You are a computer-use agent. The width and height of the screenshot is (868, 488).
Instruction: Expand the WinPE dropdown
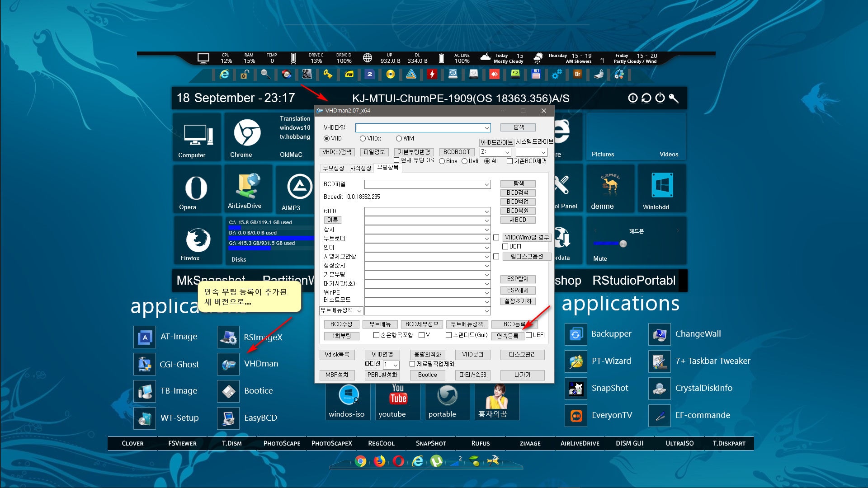coord(486,293)
